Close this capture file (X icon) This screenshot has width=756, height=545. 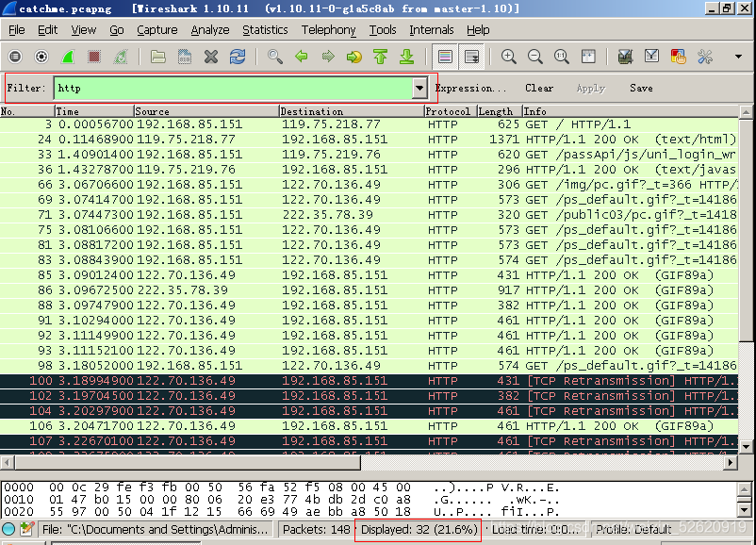coord(211,57)
